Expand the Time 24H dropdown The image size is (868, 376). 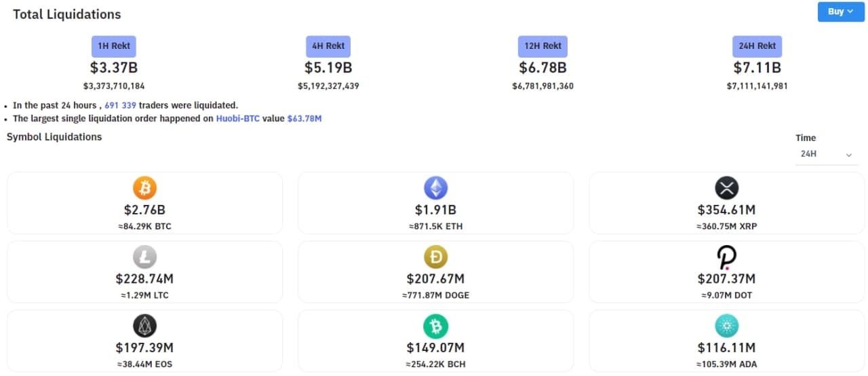(x=826, y=155)
